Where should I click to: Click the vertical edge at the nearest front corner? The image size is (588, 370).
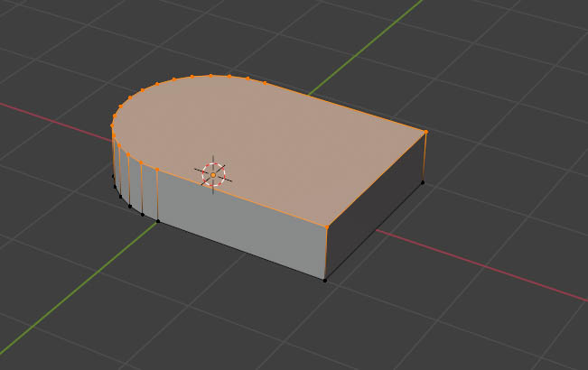point(326,253)
